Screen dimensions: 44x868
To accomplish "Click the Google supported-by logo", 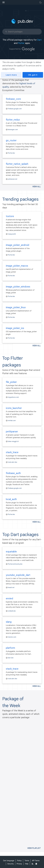I will [x=28, y=49].
